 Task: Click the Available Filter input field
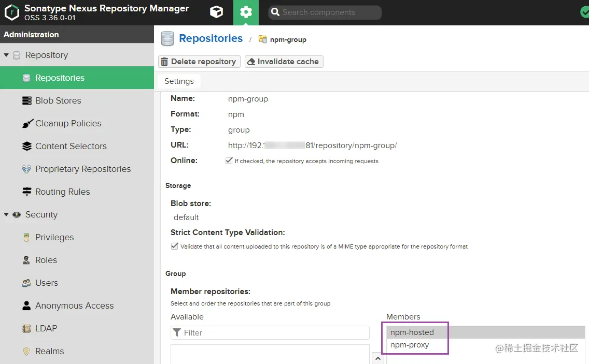270,332
